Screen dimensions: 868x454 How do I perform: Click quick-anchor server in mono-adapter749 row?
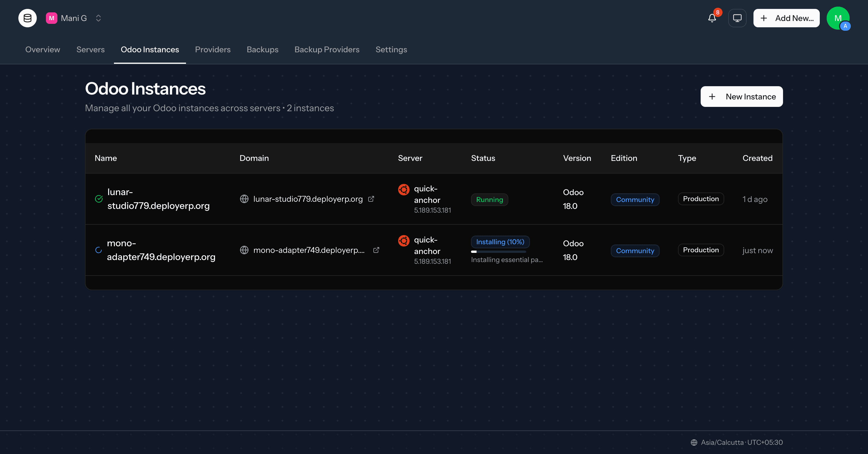427,246
